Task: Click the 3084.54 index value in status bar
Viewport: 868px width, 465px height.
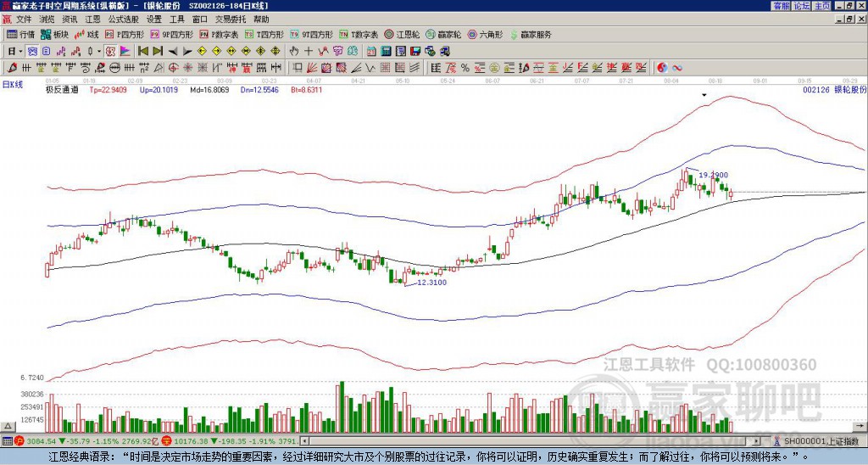Action: point(41,441)
